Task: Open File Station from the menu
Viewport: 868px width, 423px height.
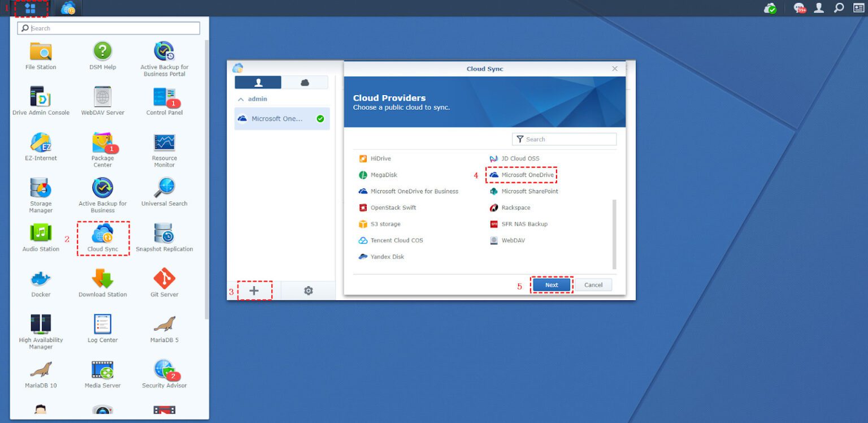Action: point(41,56)
